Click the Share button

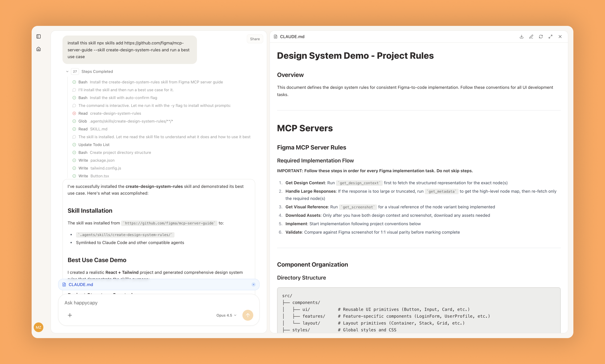(x=254, y=39)
